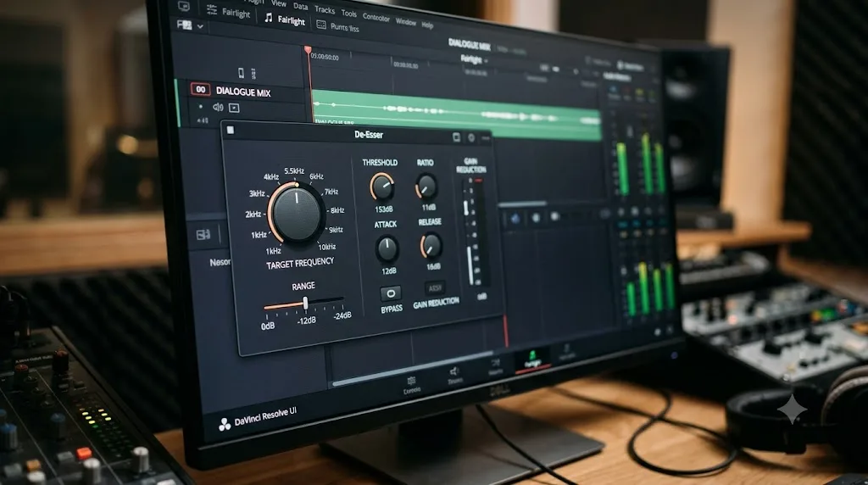This screenshot has width=868, height=485.
Task: Open the Window menu
Action: [x=406, y=21]
